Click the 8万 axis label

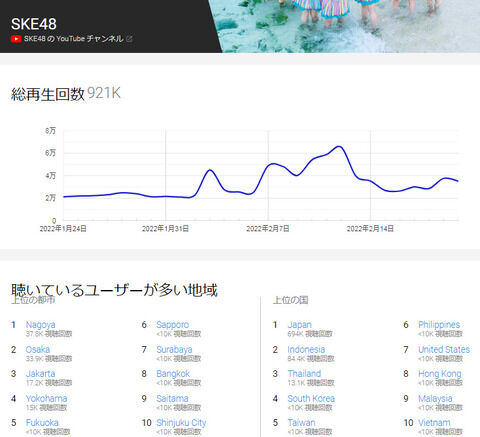point(50,131)
